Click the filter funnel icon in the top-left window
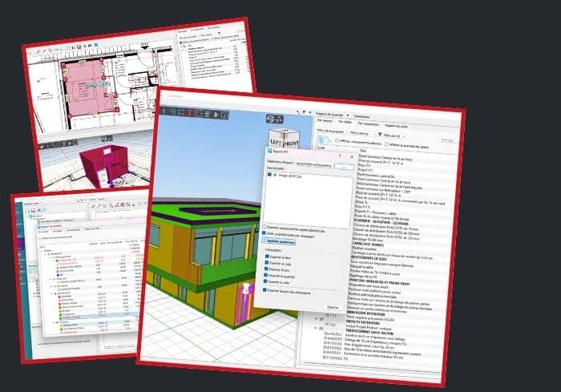The width and height of the screenshot is (561, 392). tap(219, 34)
